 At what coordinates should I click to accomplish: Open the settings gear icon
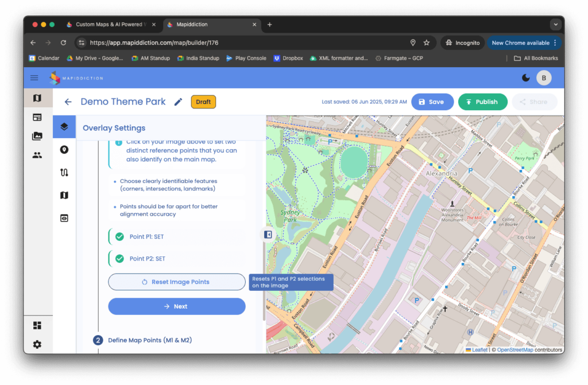point(37,344)
